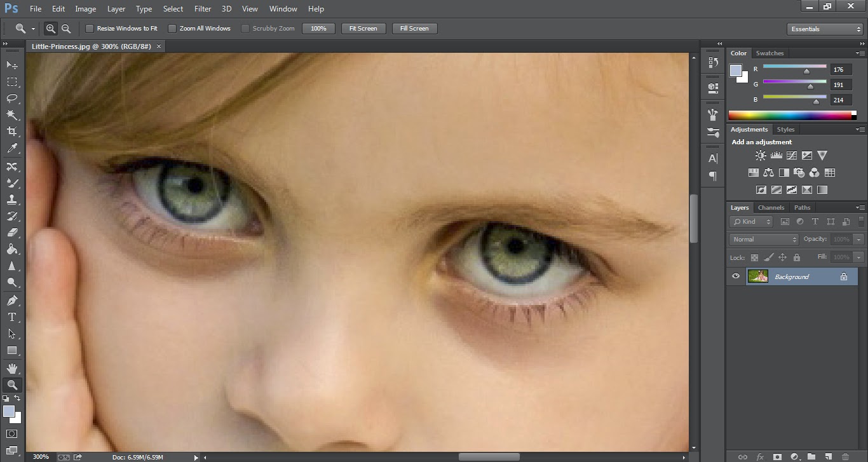Add a Photo Filter adjustment
This screenshot has width=868, height=462.
point(799,172)
